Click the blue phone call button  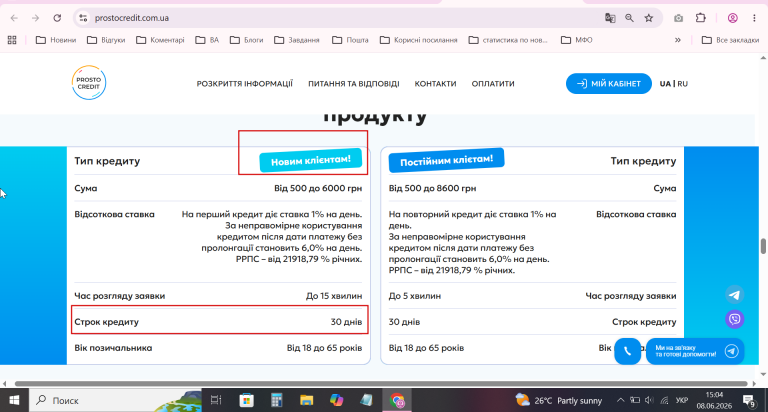(627, 351)
